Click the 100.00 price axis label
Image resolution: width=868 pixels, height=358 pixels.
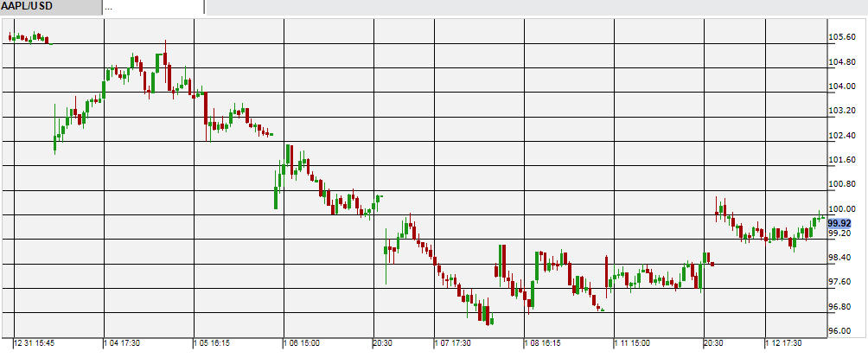[841, 209]
